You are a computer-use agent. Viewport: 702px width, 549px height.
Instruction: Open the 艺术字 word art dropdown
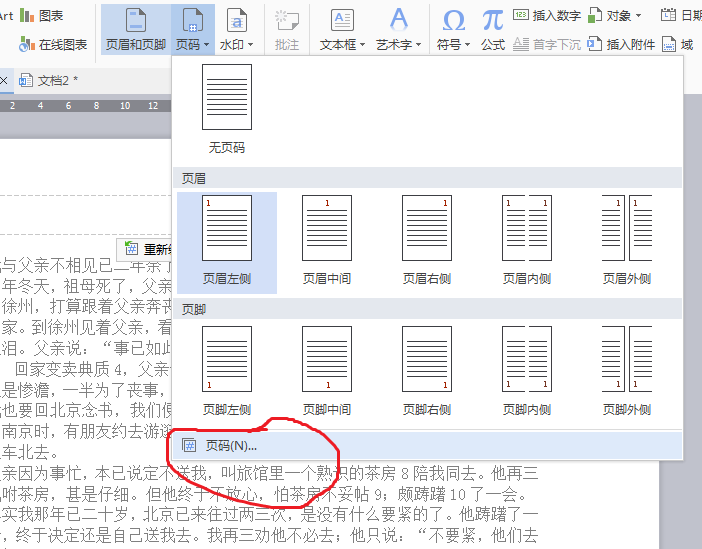(x=398, y=30)
